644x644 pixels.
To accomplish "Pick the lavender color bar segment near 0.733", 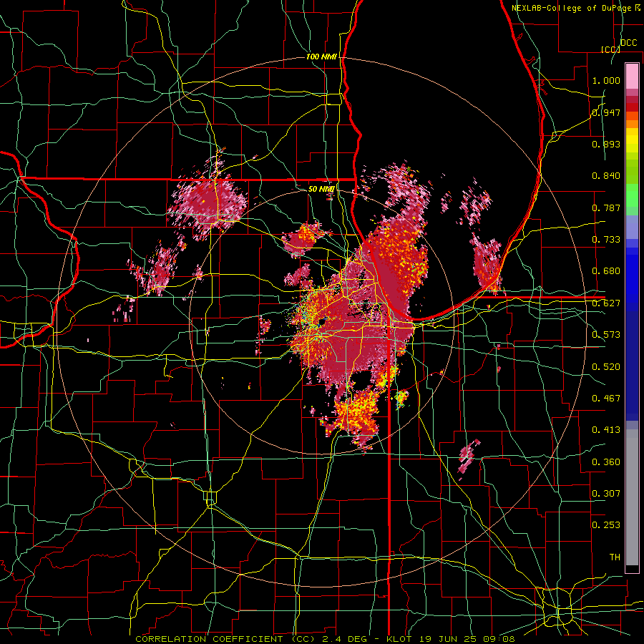I will coord(632,227).
